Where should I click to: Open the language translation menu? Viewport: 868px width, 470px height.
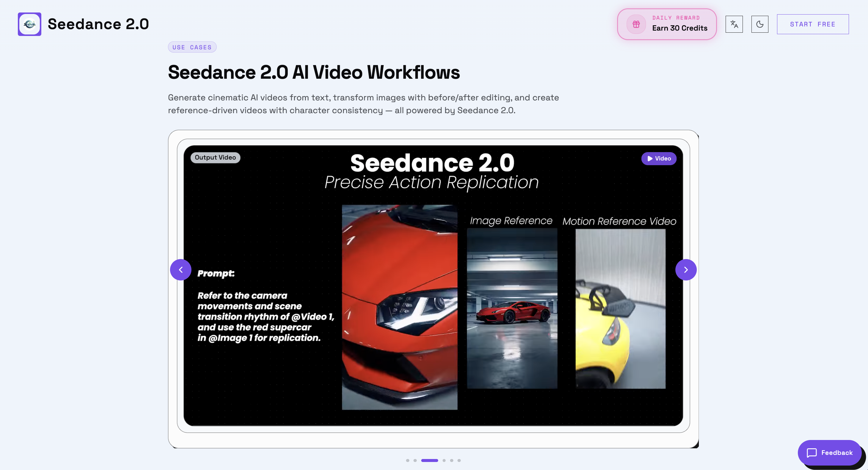[734, 24]
